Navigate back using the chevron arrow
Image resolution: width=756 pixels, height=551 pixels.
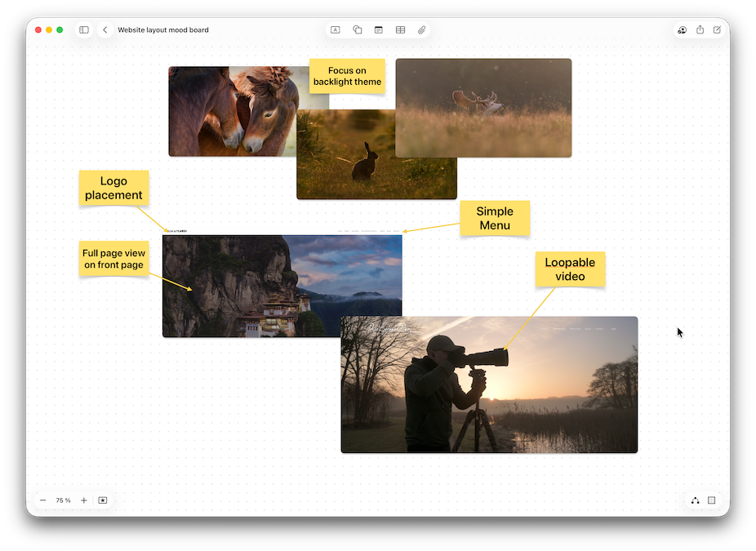[x=105, y=29]
